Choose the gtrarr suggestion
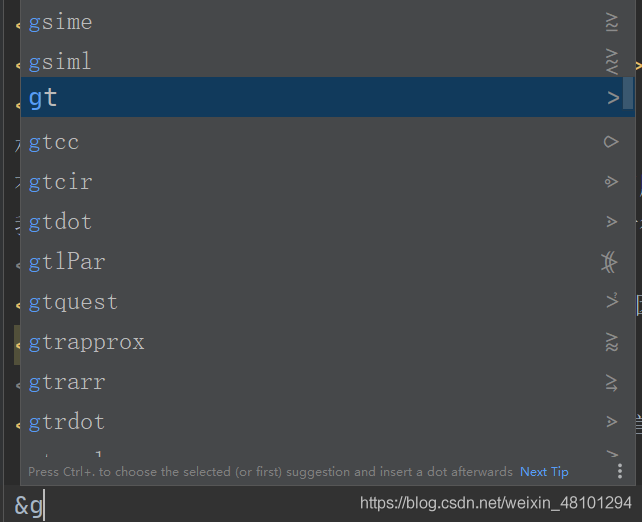 328,382
